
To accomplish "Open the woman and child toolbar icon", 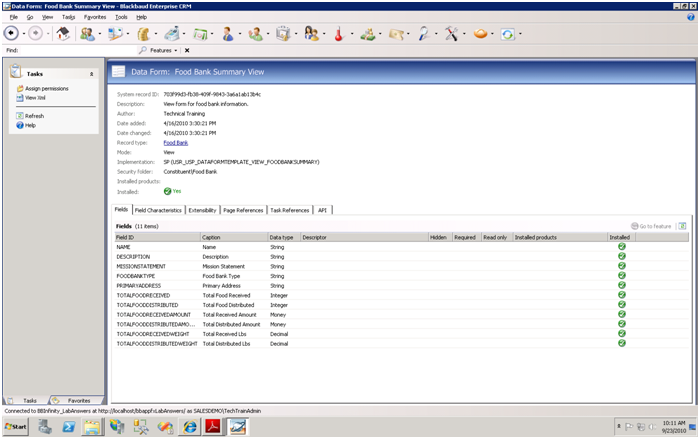I will 312,33.
